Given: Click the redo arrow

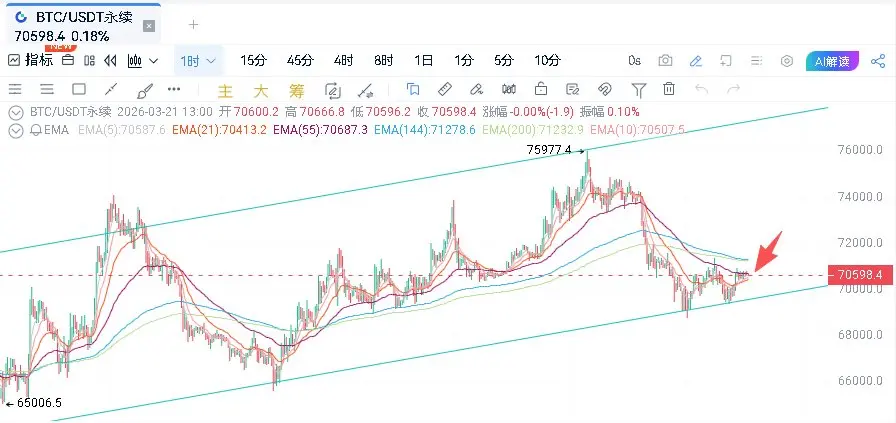Looking at the screenshot, I should [x=734, y=89].
